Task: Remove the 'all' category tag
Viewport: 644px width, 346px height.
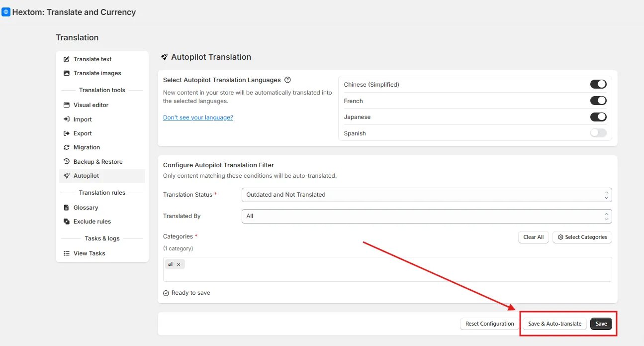Action: 179,264
